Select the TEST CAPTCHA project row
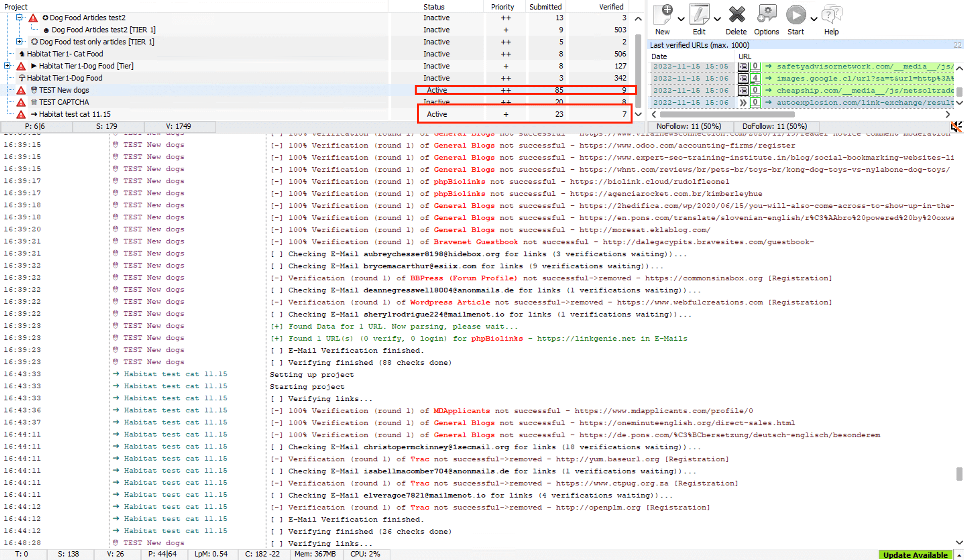 click(64, 102)
